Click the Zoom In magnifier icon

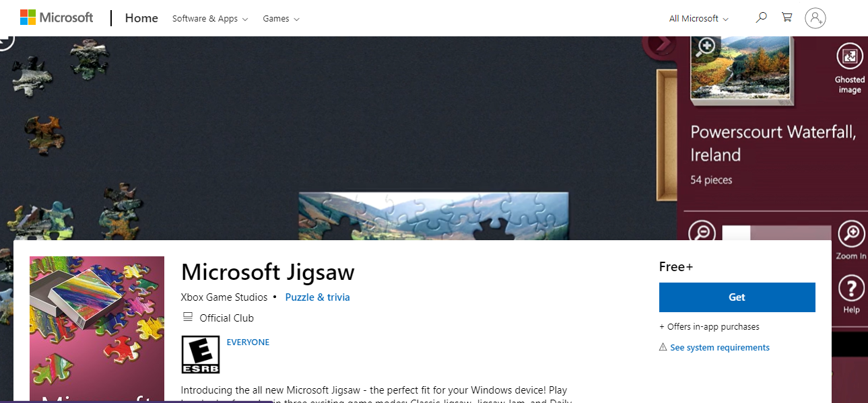click(851, 235)
